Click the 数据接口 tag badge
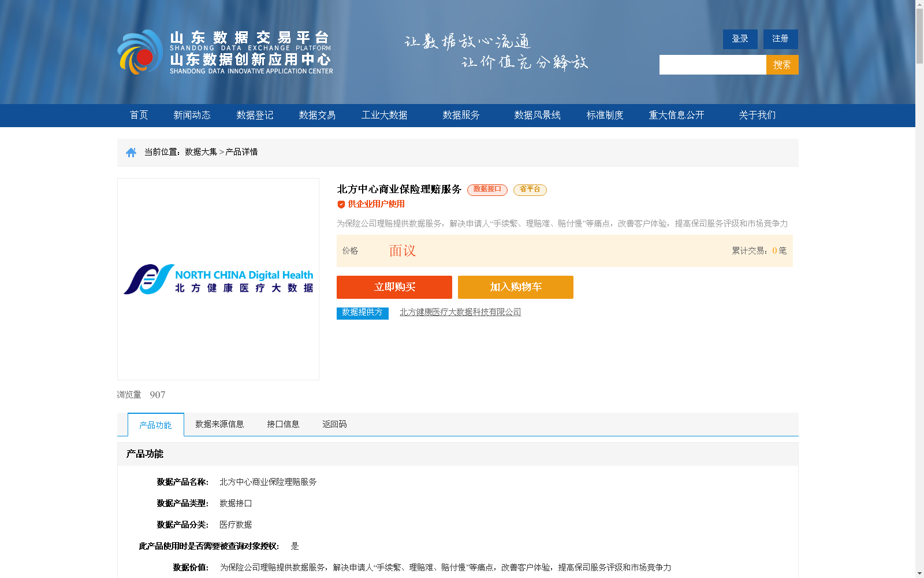 point(487,190)
